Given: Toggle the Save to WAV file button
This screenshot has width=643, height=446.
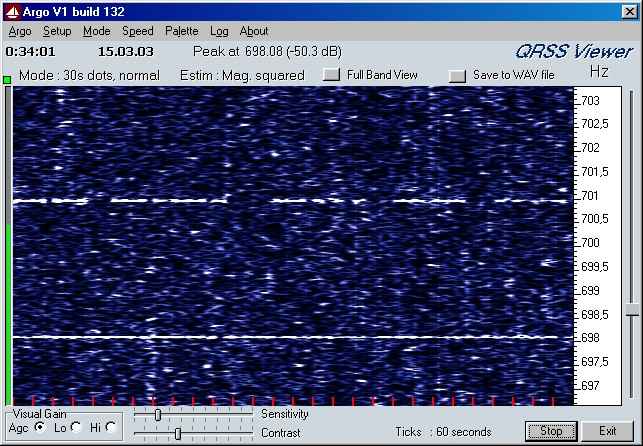Looking at the screenshot, I should pos(457,75).
